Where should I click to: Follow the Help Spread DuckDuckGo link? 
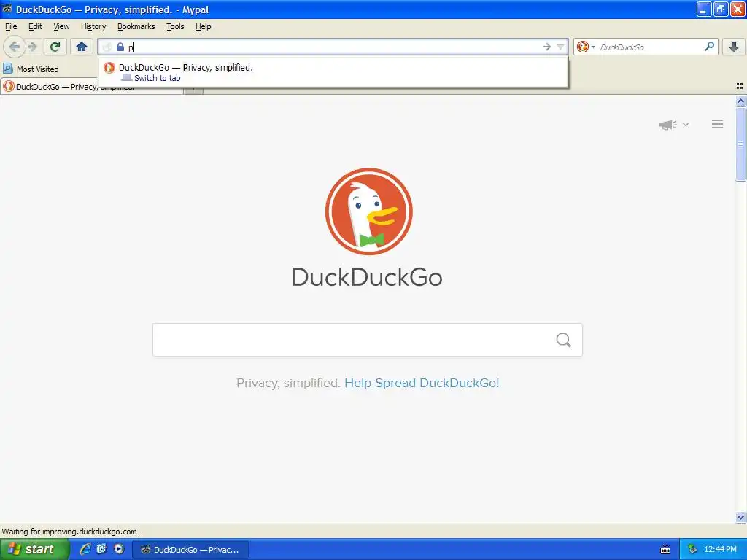point(422,383)
